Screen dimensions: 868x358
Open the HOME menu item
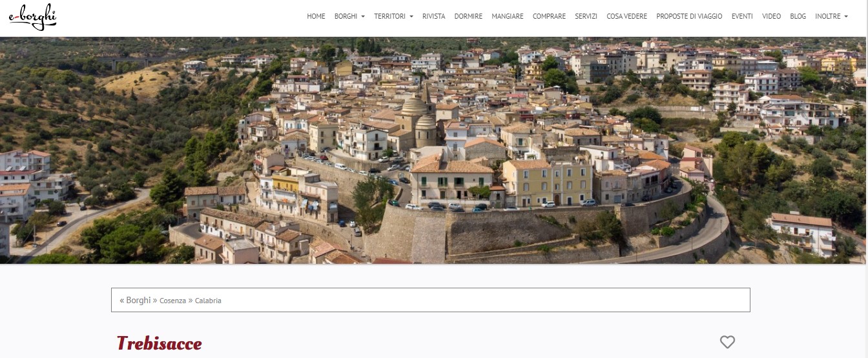316,16
